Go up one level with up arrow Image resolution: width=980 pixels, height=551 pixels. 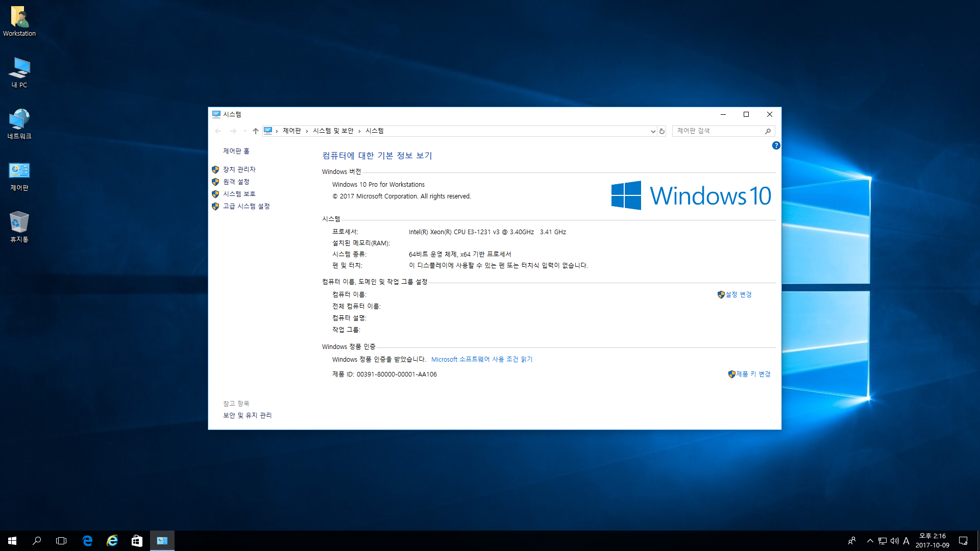(256, 131)
